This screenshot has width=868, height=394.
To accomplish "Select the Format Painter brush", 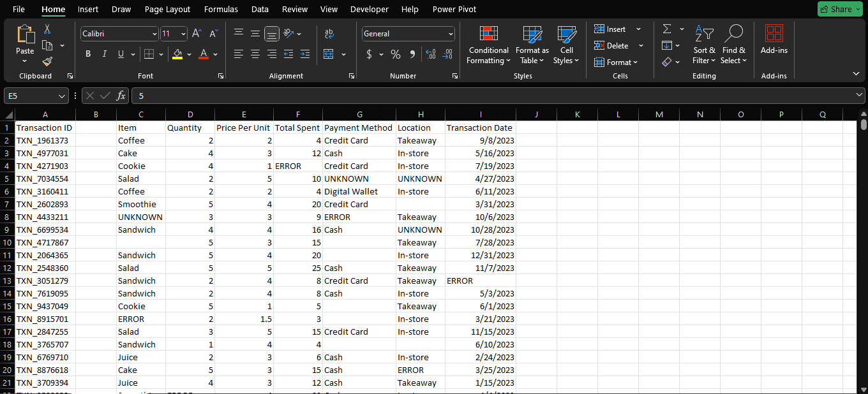I will [x=47, y=61].
